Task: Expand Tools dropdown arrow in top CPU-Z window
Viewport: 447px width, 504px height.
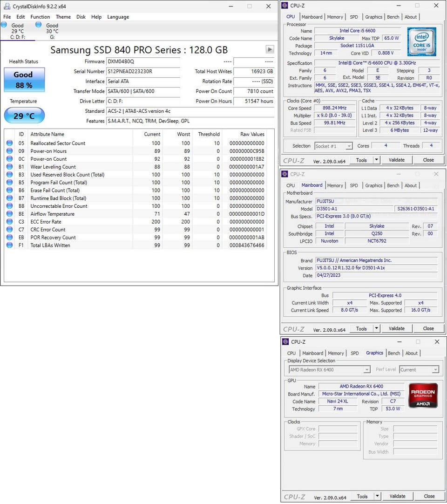Action: point(376,160)
